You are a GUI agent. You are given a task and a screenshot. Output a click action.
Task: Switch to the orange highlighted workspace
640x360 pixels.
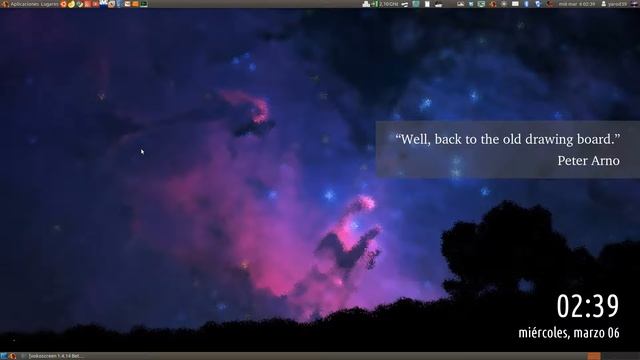point(594,356)
